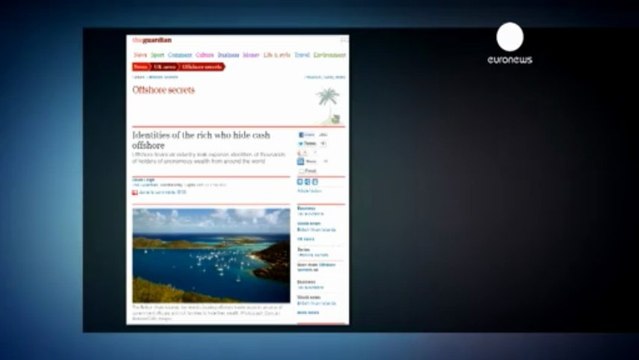Share the article on Facebook
The height and width of the screenshot is (360, 639).
pos(307,135)
